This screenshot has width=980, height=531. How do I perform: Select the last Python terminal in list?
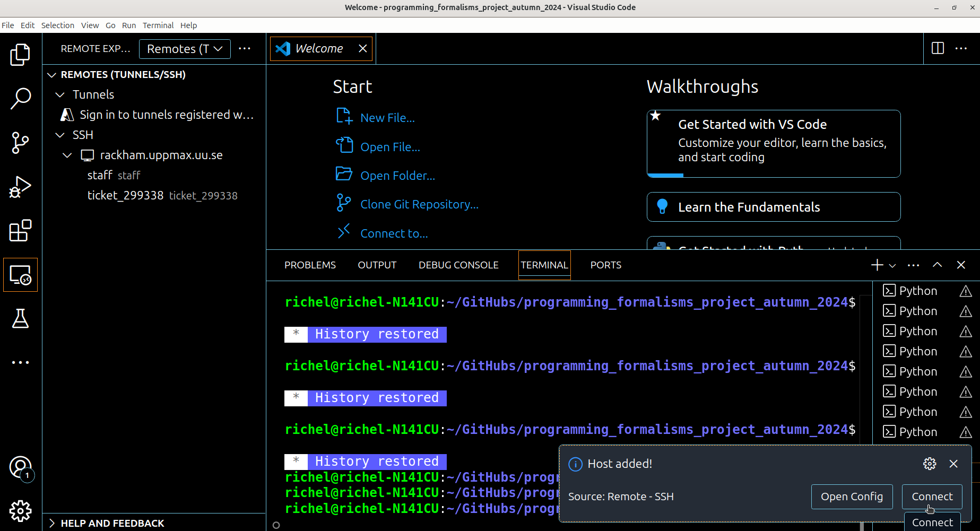[917, 432]
